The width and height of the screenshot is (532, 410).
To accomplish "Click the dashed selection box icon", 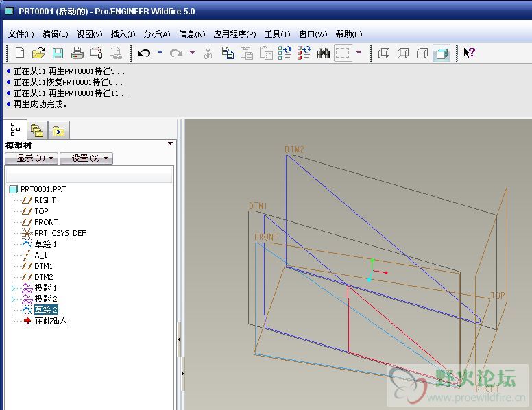I will coord(342,53).
